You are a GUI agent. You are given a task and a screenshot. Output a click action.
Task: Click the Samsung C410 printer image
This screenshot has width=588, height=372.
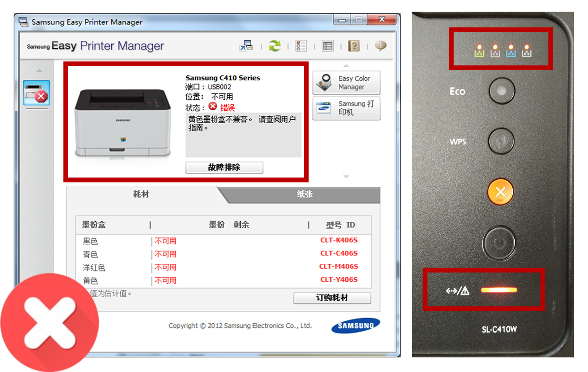(123, 122)
